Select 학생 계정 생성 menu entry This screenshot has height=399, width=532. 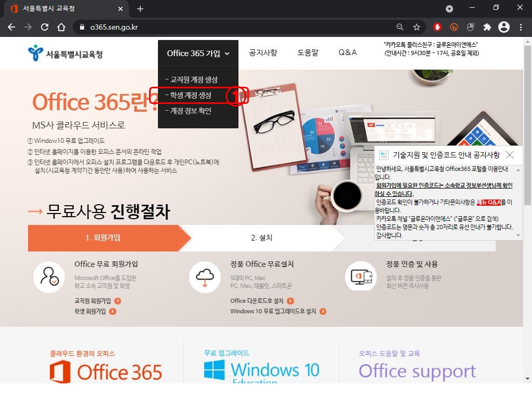pyautogui.click(x=188, y=96)
